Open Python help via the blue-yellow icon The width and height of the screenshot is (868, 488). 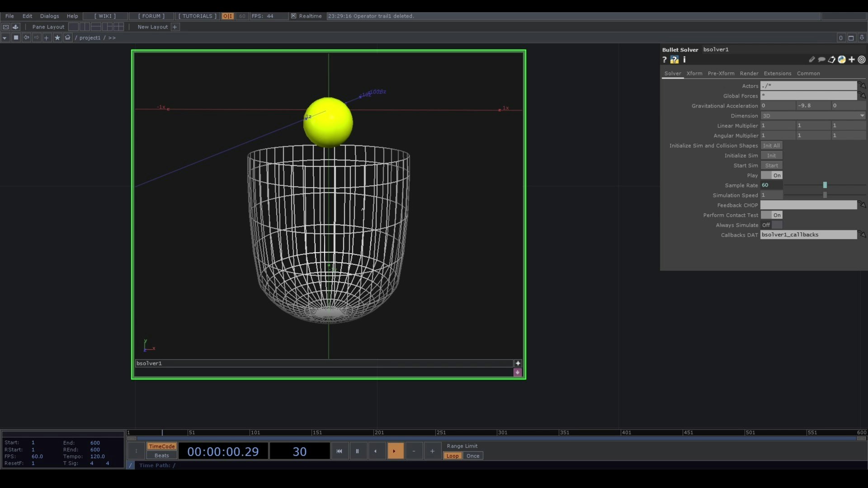(675, 60)
